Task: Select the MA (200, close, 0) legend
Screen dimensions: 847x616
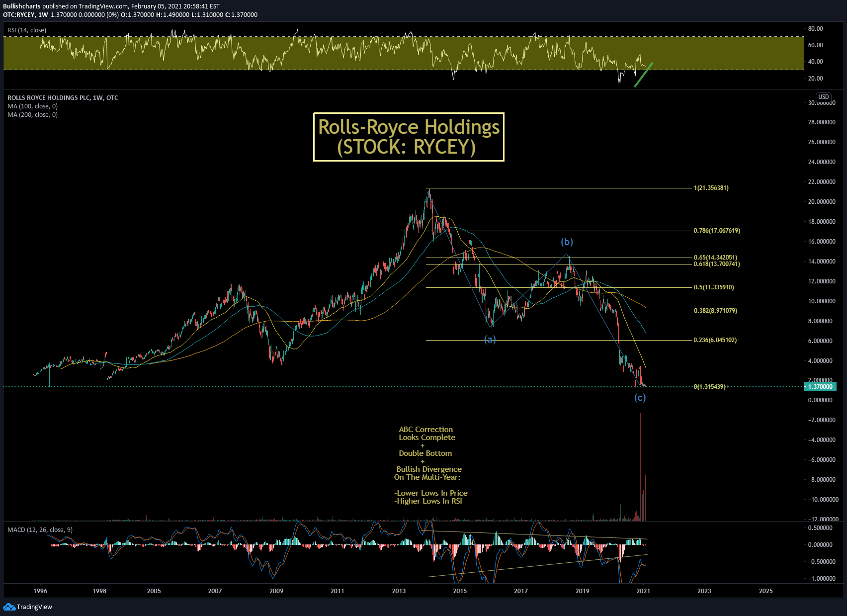Action: pyautogui.click(x=32, y=115)
